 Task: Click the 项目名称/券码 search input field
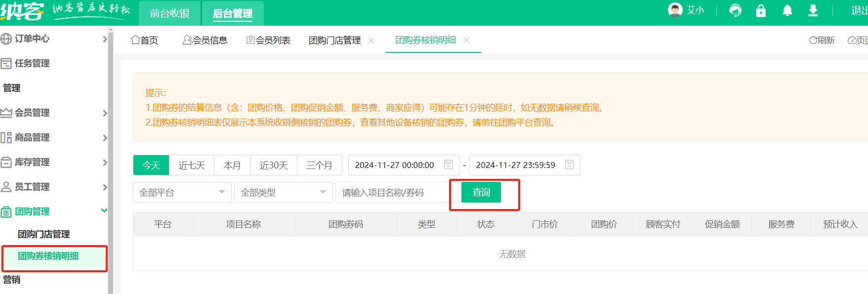(x=393, y=192)
